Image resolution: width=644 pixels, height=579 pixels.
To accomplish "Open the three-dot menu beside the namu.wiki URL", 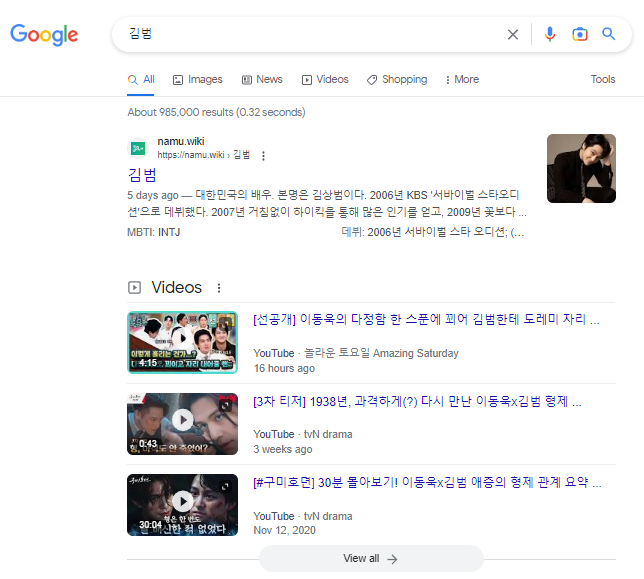I will tap(263, 156).
